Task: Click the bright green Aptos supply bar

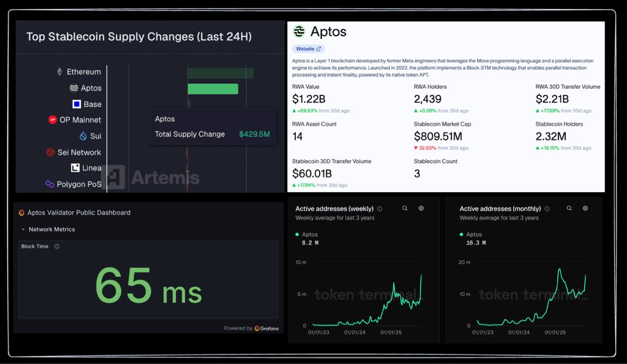Action: [212, 89]
